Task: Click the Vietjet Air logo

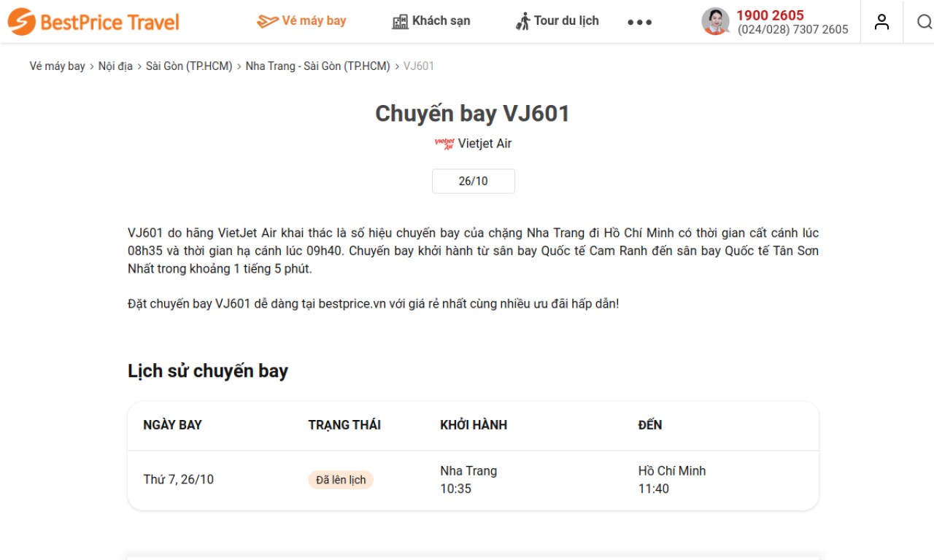Action: point(444,144)
